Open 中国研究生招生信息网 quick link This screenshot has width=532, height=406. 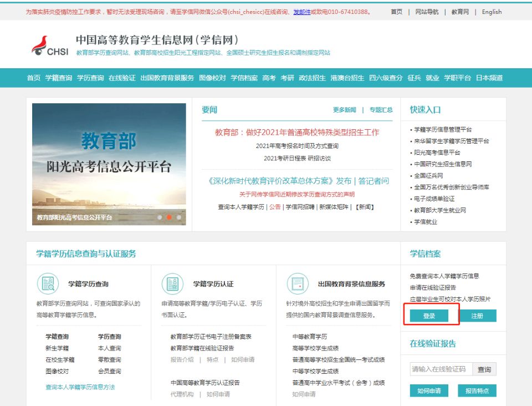[x=443, y=164]
